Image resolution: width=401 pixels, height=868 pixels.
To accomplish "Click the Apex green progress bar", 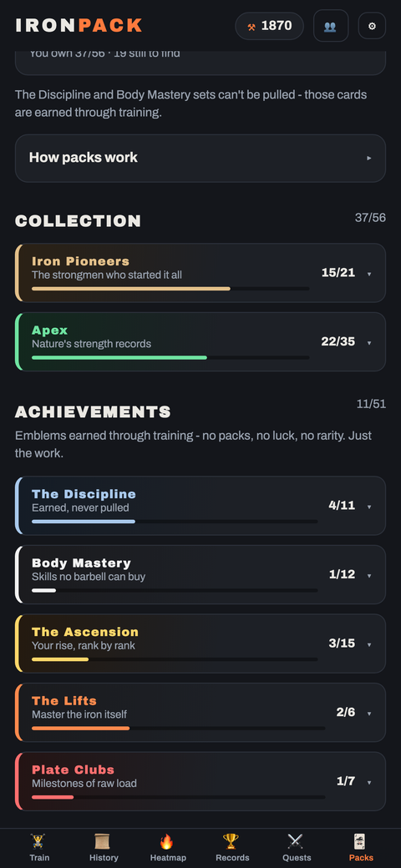I will click(170, 357).
